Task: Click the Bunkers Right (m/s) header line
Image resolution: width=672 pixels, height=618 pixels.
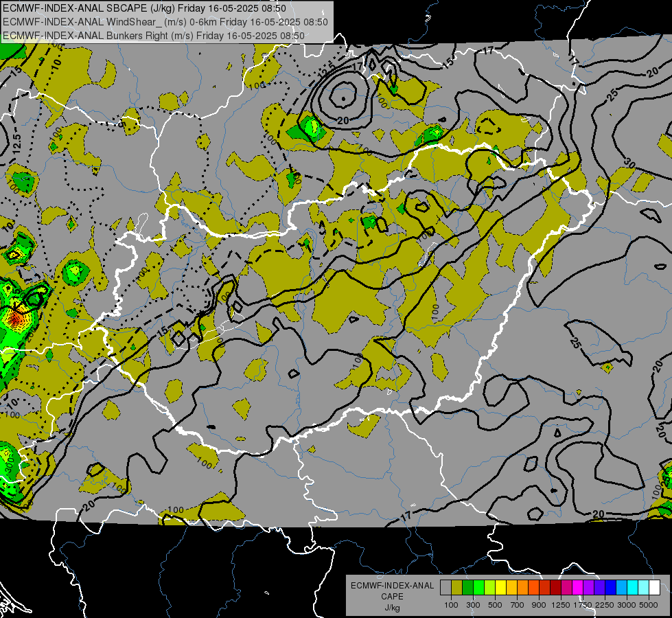Action: [x=154, y=36]
